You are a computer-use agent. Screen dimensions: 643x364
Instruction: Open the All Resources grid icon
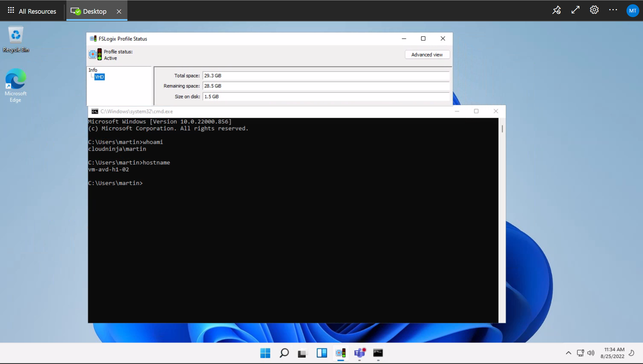[x=11, y=11]
